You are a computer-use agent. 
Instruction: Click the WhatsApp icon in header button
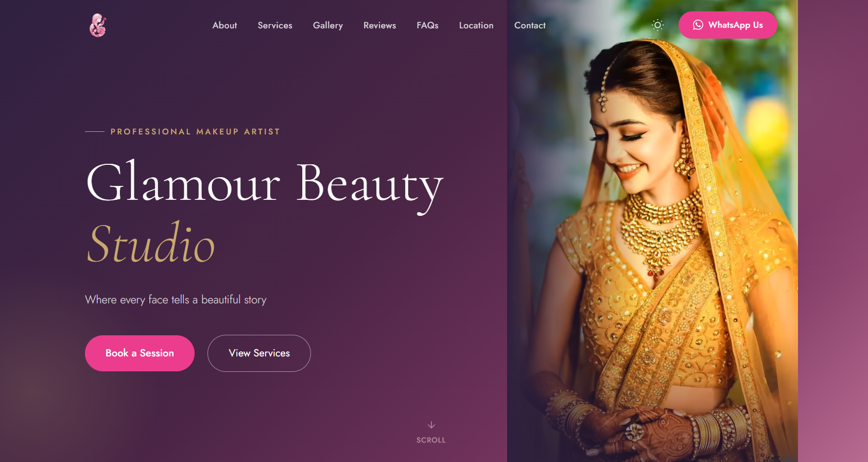tap(698, 25)
